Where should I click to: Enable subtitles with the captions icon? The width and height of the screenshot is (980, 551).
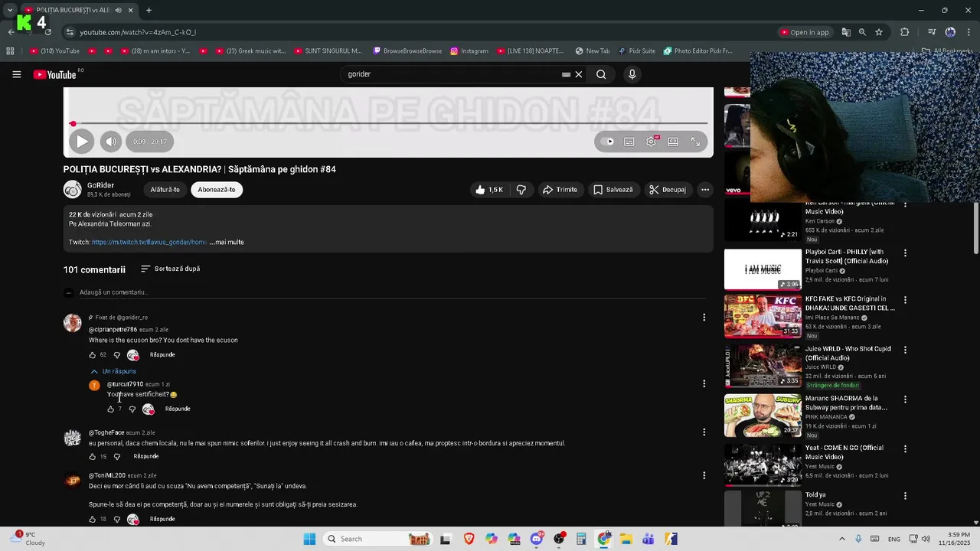coord(629,142)
